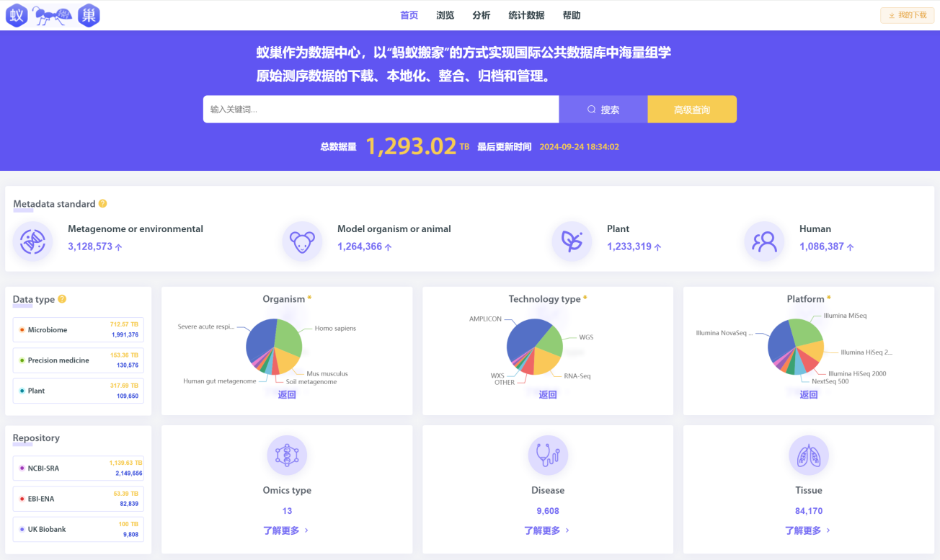Click the Omics type DNA icon
The image size is (940, 560).
pos(287,455)
